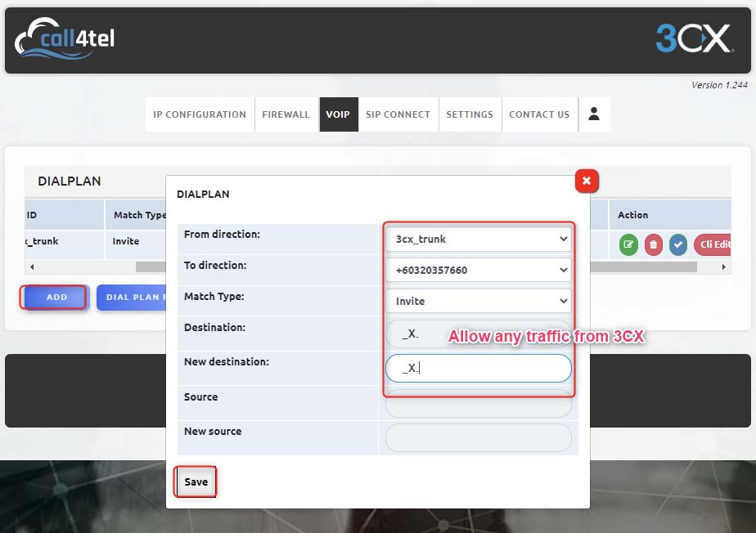
Task: Click the New source input field
Action: point(479,437)
